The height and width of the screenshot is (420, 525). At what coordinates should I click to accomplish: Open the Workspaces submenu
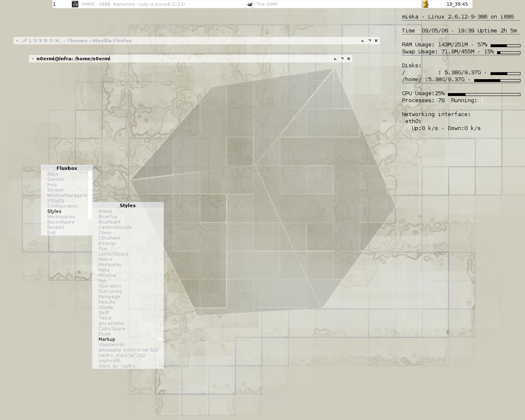point(61,217)
